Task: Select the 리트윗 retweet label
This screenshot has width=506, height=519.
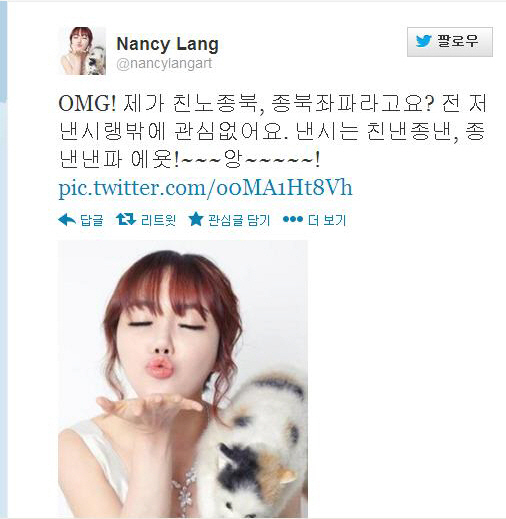Action: coord(158,220)
